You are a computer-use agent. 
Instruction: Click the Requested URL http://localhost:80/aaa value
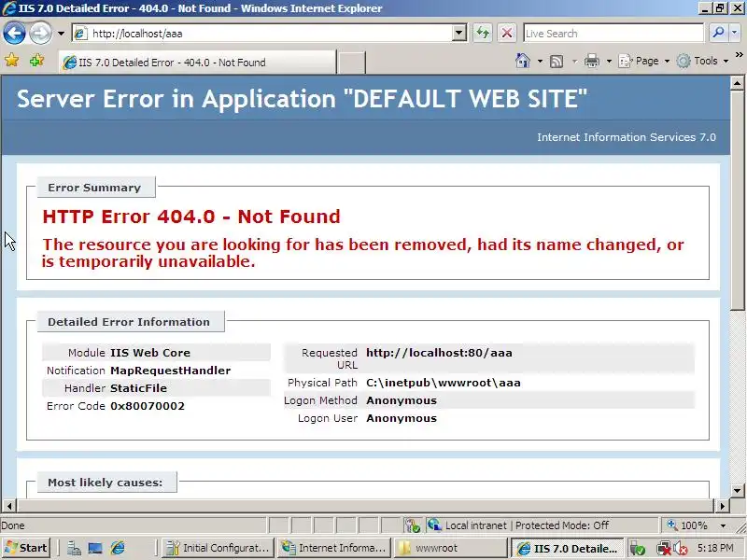[x=439, y=353]
